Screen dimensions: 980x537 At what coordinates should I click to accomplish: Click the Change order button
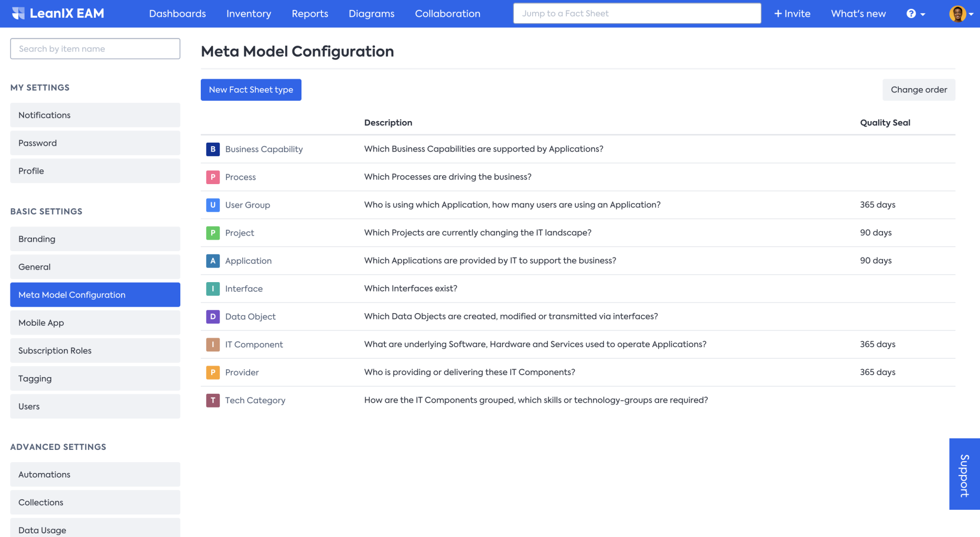coord(919,90)
